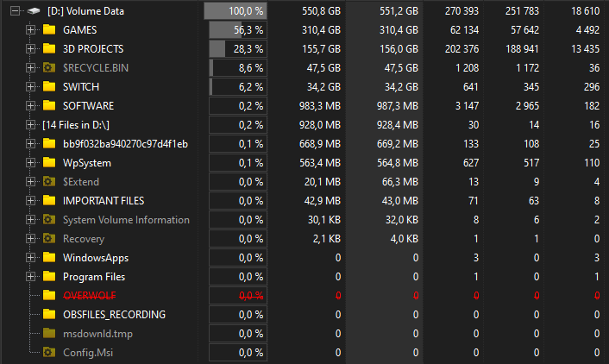Click the 668,9 MB size value
Image resolution: width=609 pixels, height=364 pixels.
click(320, 144)
